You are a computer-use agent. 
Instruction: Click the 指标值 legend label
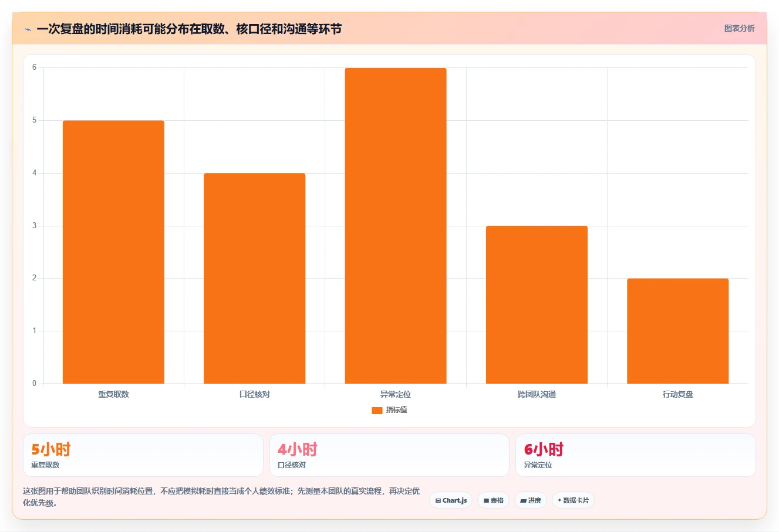coord(396,410)
